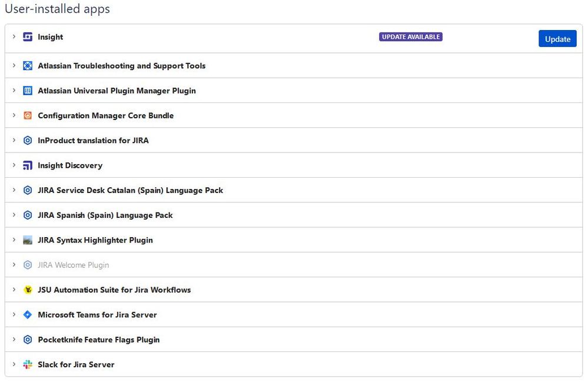Click the Update button for Insight

tap(557, 39)
